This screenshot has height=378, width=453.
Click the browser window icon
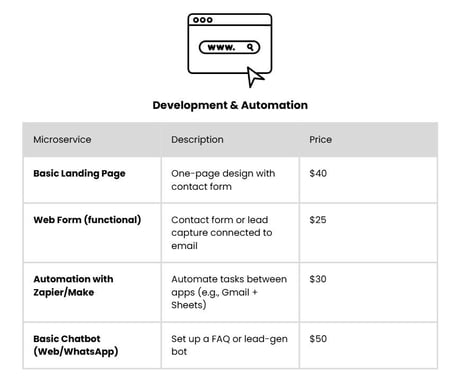pyautogui.click(x=230, y=50)
